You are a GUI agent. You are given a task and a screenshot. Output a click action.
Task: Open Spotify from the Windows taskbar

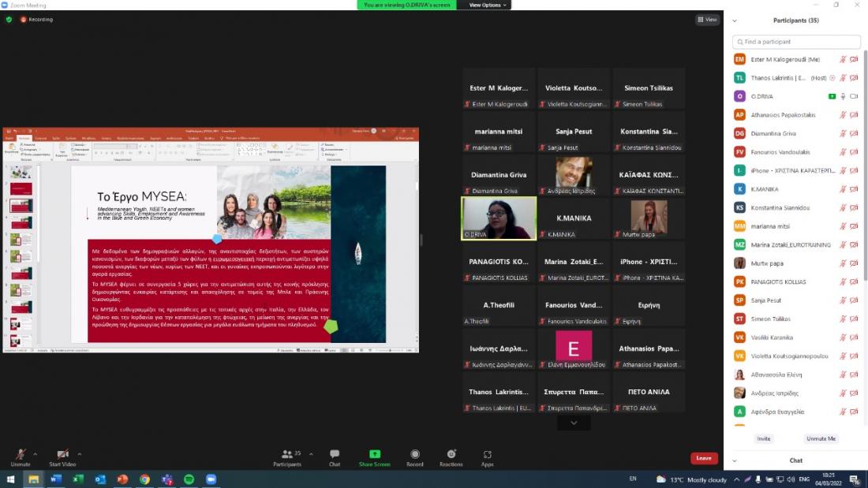[x=189, y=479]
